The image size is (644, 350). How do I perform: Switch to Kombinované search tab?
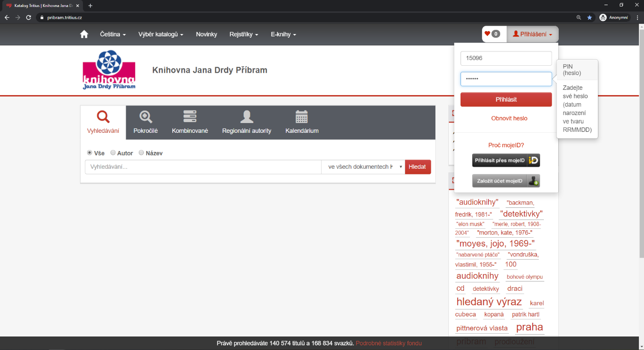tap(190, 122)
